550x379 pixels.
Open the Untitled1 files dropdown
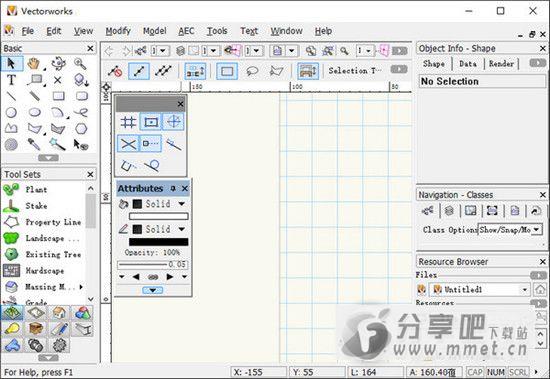click(x=480, y=290)
